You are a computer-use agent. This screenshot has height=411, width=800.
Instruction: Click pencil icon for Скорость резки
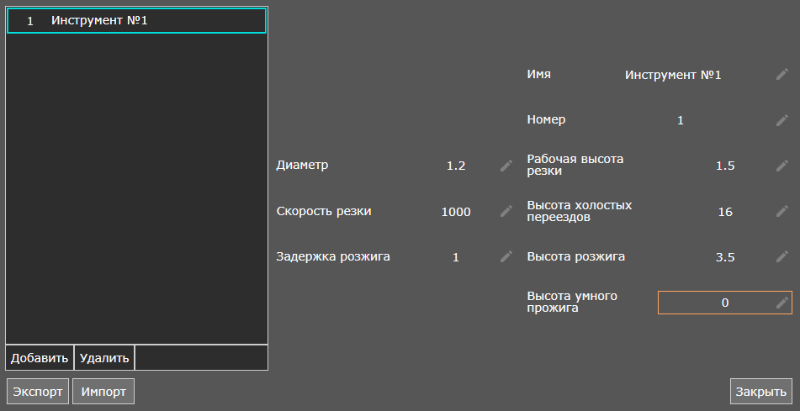tap(506, 211)
